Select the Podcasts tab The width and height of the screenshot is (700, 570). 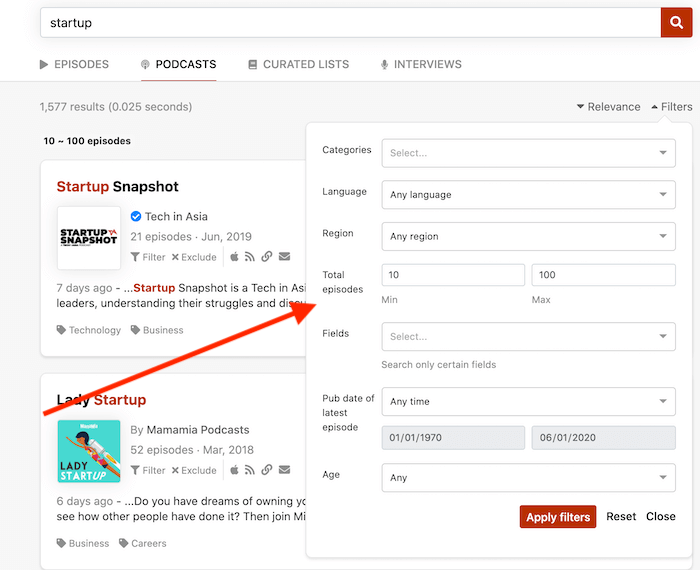pos(179,64)
